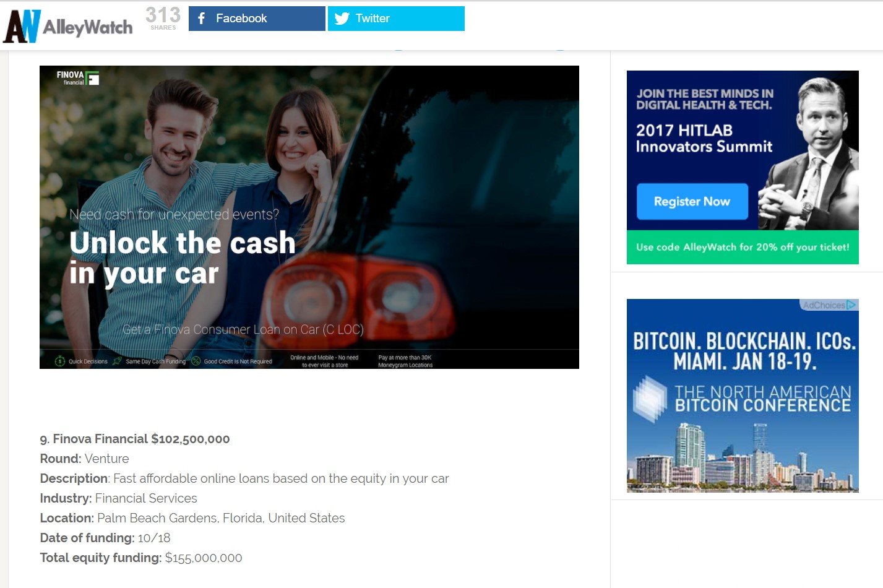This screenshot has width=883, height=588.
Task: Share the article on Twitter
Action: point(396,19)
